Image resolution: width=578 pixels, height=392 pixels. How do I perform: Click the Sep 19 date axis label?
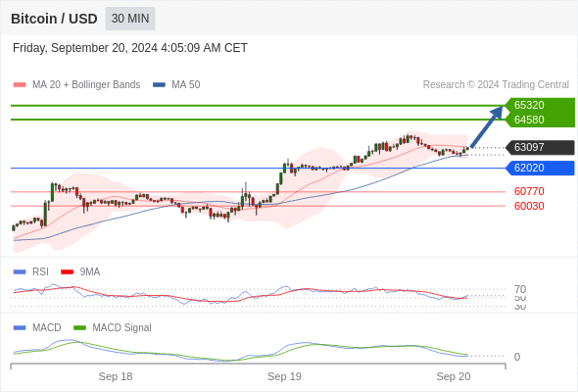284,376
